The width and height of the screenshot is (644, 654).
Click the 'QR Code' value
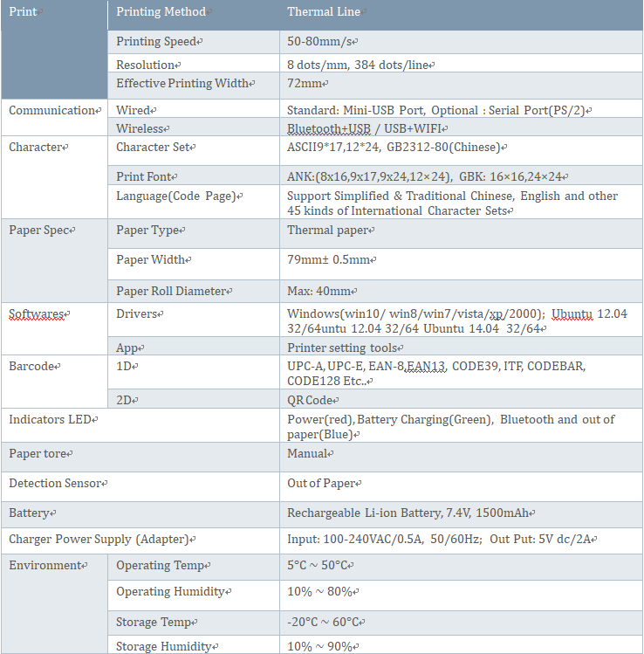point(309,401)
